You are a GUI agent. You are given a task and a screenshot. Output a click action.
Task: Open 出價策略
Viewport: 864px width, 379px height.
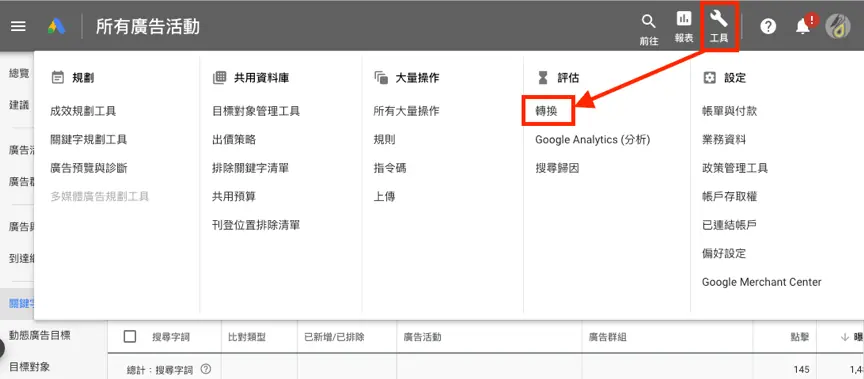click(234, 139)
